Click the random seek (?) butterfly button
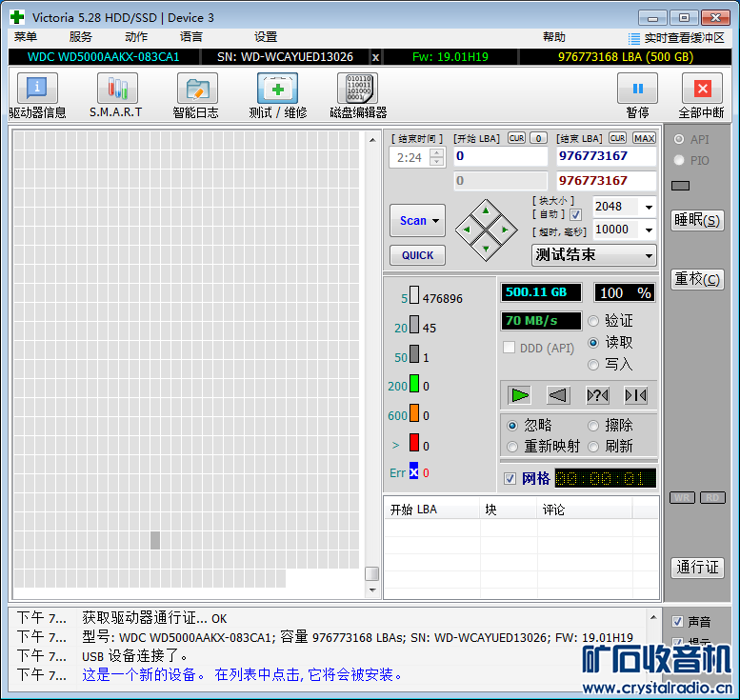 597,395
